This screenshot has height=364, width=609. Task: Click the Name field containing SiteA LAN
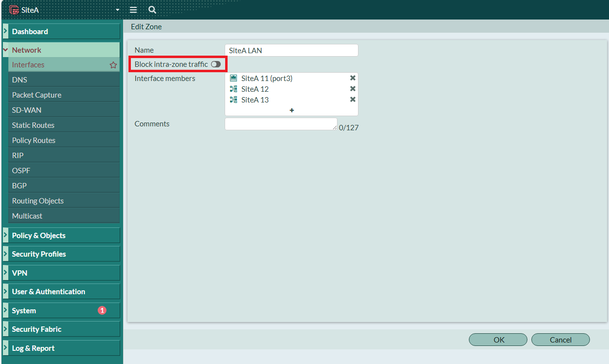pos(292,50)
